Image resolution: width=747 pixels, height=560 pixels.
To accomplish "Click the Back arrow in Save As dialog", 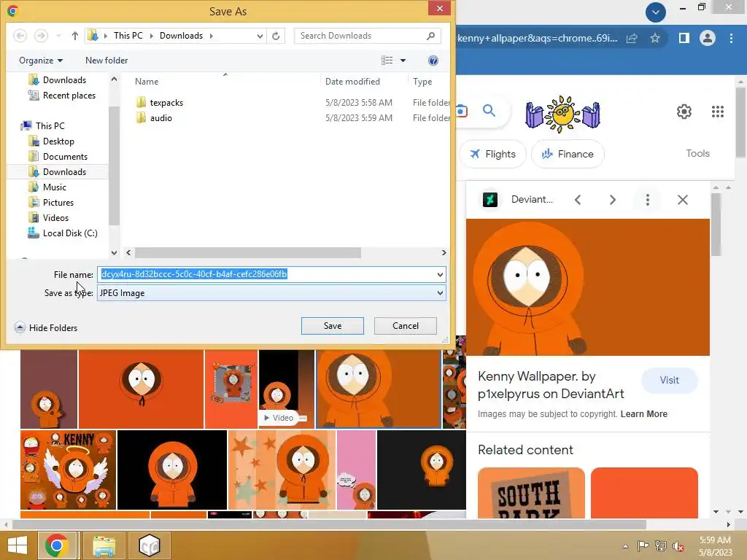I will coord(20,36).
